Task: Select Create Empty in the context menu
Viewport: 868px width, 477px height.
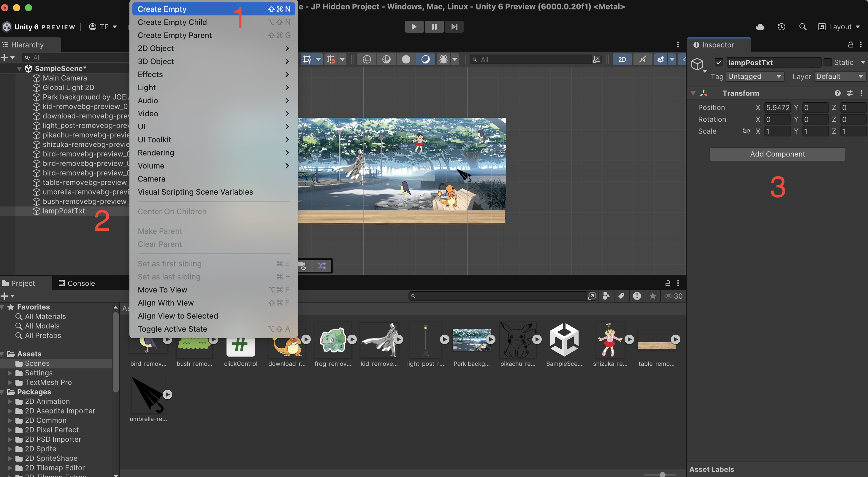Action: pos(213,9)
